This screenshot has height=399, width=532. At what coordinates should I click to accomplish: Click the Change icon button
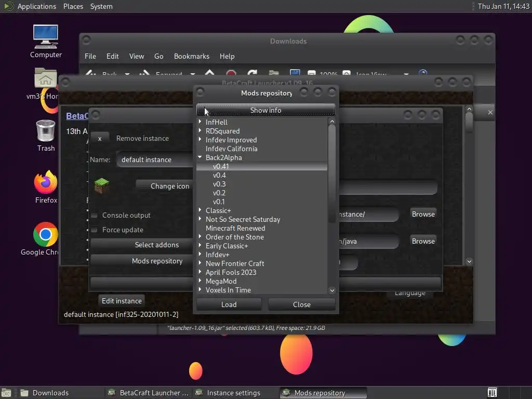point(165,186)
